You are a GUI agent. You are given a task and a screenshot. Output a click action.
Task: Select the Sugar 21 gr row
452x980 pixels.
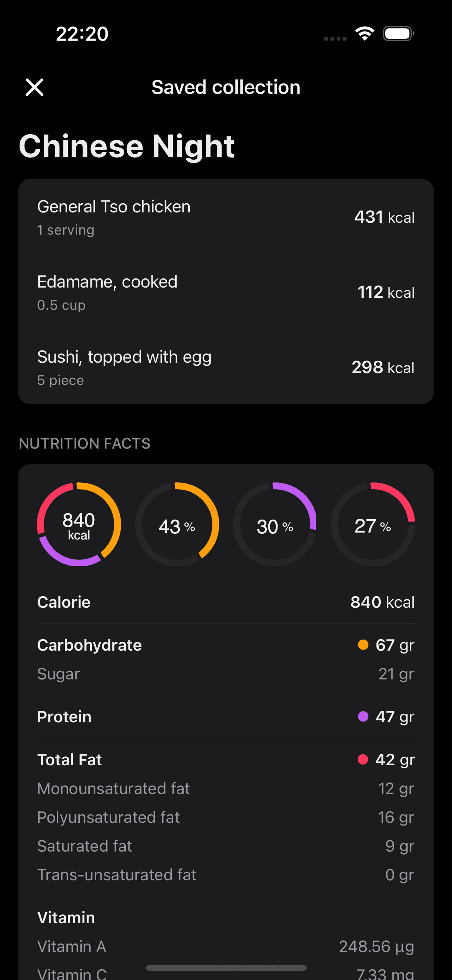226,674
